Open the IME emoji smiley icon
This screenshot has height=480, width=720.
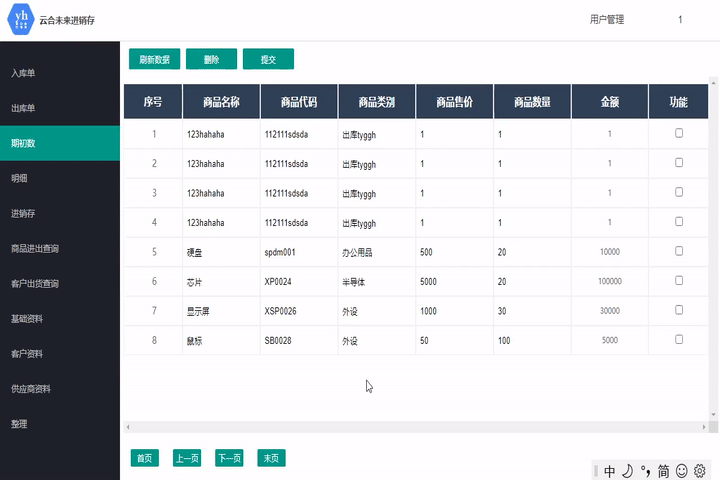[682, 470]
